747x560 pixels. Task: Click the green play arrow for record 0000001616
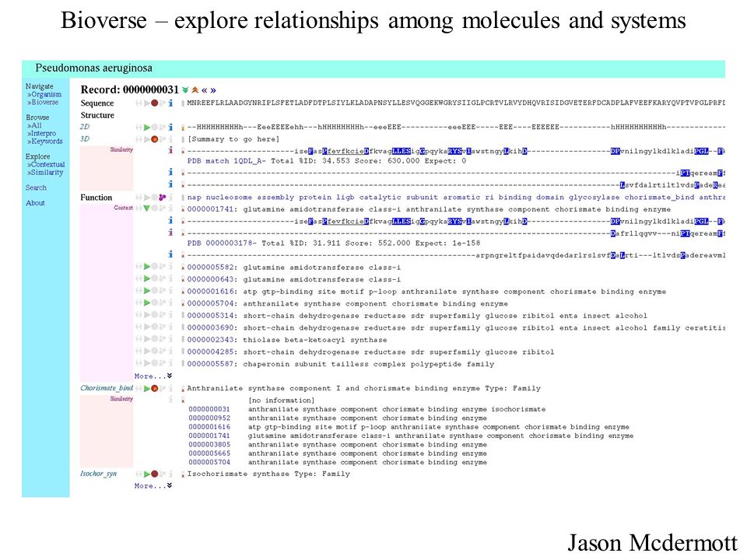pyautogui.click(x=147, y=290)
